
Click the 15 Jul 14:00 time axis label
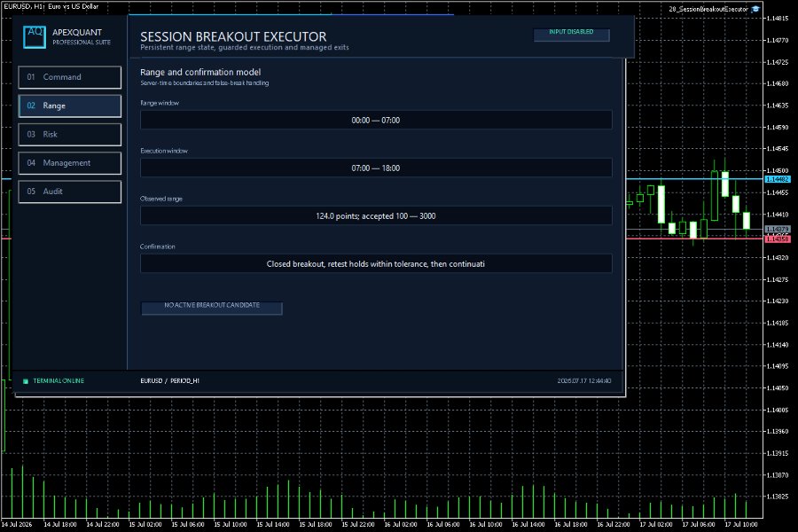273,524
